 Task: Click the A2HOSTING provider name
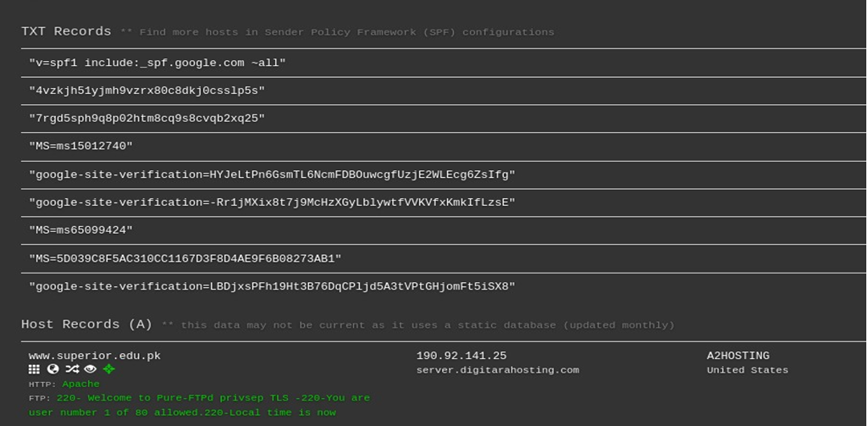[x=738, y=357]
